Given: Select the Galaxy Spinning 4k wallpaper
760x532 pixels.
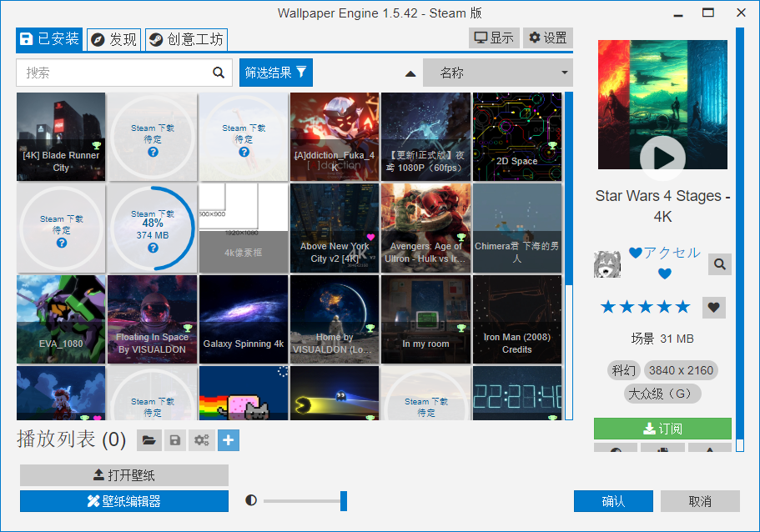Looking at the screenshot, I should coord(244,319).
